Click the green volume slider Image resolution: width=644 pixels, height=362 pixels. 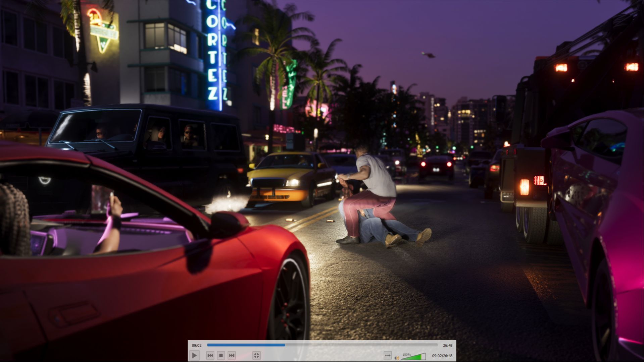coord(414,356)
